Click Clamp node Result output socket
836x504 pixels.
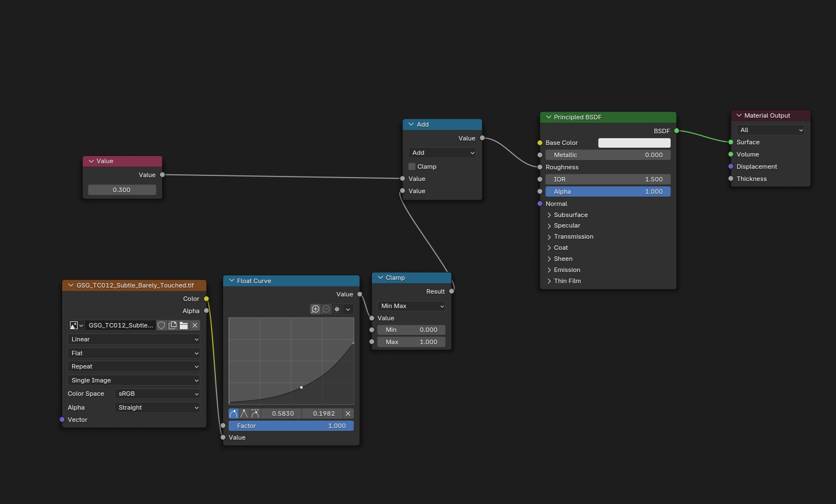[451, 291]
